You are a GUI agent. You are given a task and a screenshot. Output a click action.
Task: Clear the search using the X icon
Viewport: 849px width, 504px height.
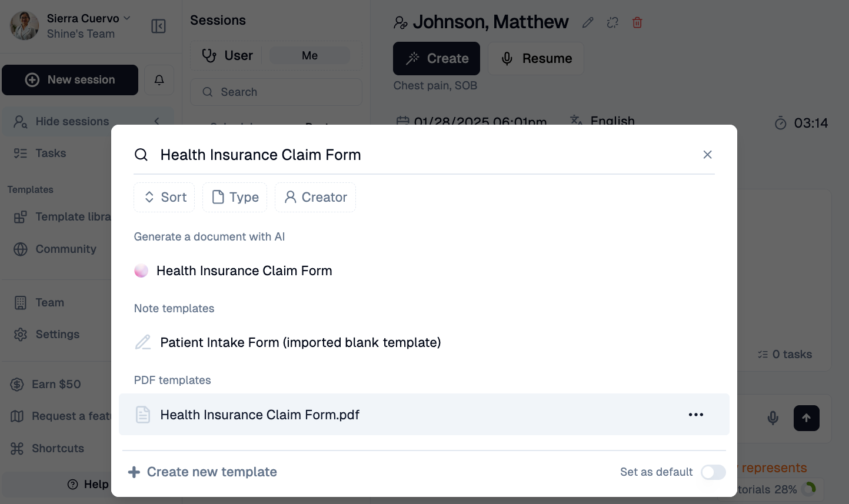(x=707, y=155)
